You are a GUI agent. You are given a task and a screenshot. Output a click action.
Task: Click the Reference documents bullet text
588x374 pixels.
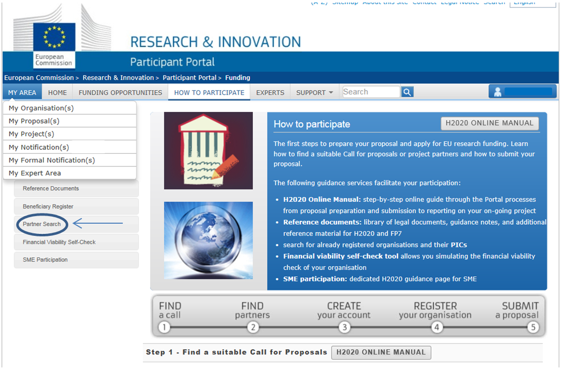(x=323, y=222)
